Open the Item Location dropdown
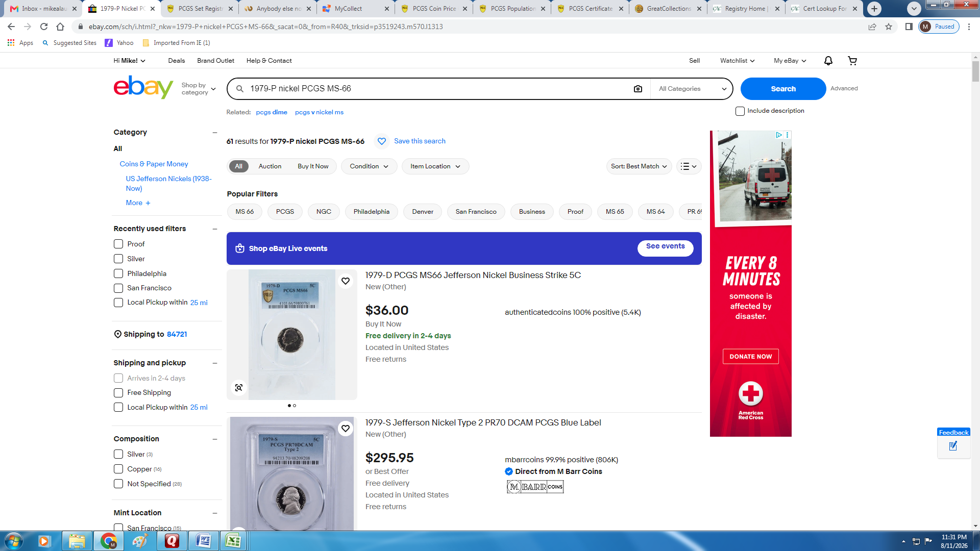This screenshot has height=551, width=980. (x=435, y=166)
